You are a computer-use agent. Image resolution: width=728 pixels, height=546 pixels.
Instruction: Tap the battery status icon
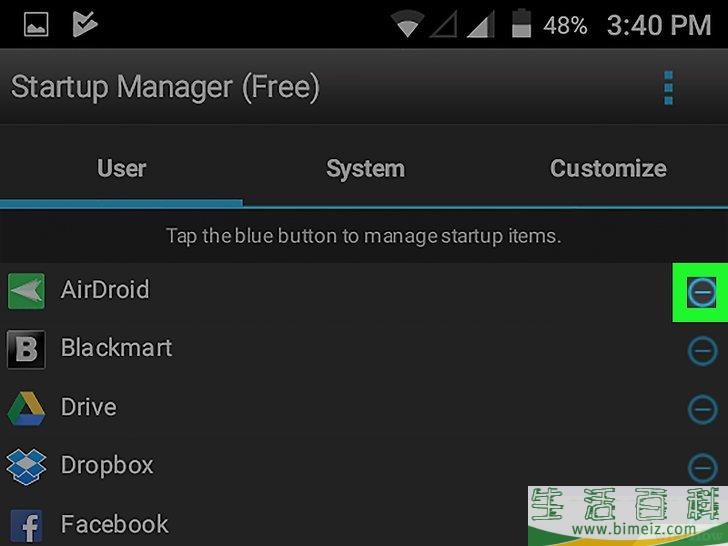[521, 23]
